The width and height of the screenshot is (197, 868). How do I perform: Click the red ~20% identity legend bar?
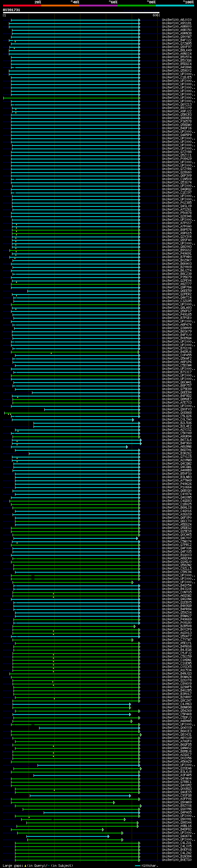pos(22,6)
